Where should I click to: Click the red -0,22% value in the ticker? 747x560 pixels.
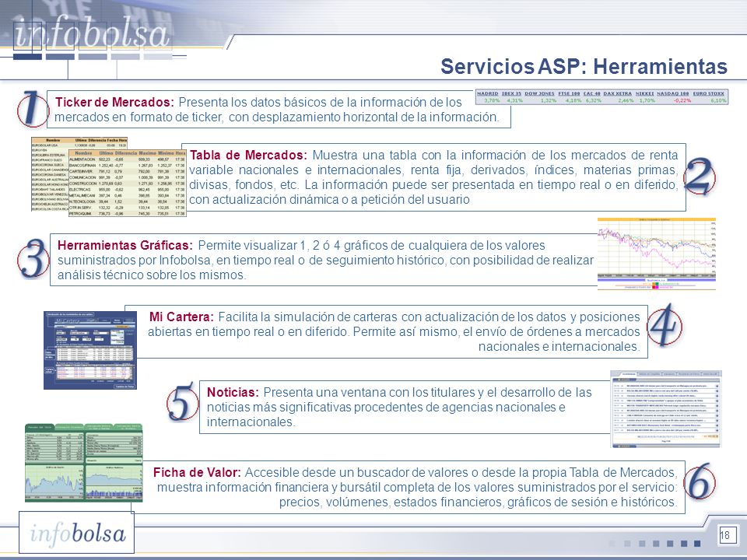682,100
